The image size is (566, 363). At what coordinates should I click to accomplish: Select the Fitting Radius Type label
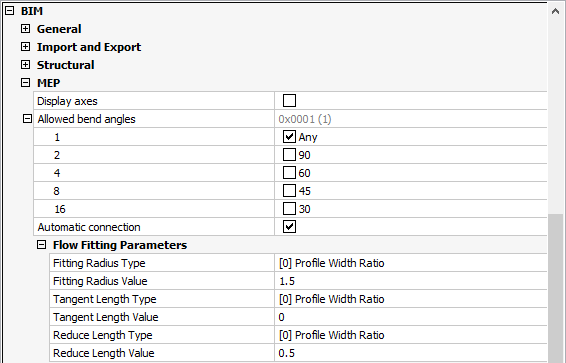(x=99, y=263)
